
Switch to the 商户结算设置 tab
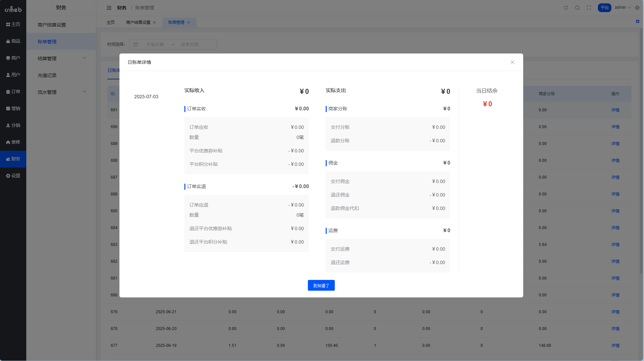[x=138, y=23]
